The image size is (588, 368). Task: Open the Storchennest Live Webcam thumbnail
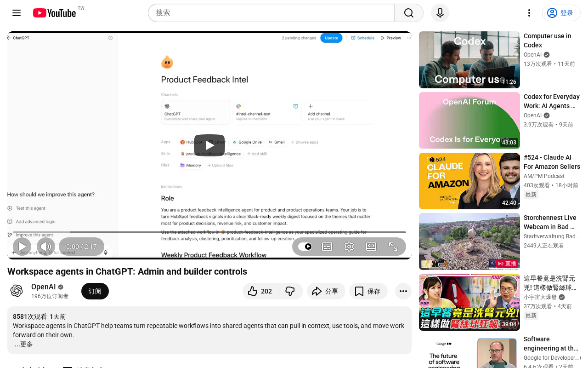point(469,241)
